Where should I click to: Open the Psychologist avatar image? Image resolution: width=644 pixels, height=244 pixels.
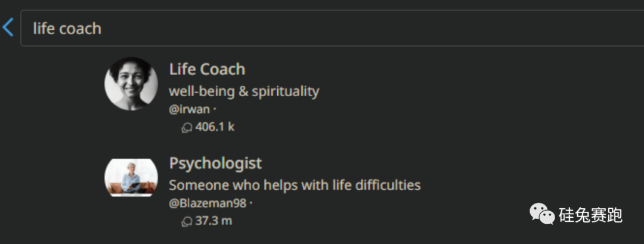[x=131, y=177]
